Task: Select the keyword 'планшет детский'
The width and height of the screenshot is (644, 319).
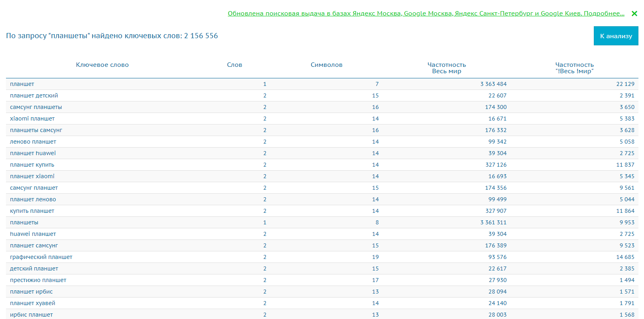Action: click(x=34, y=95)
